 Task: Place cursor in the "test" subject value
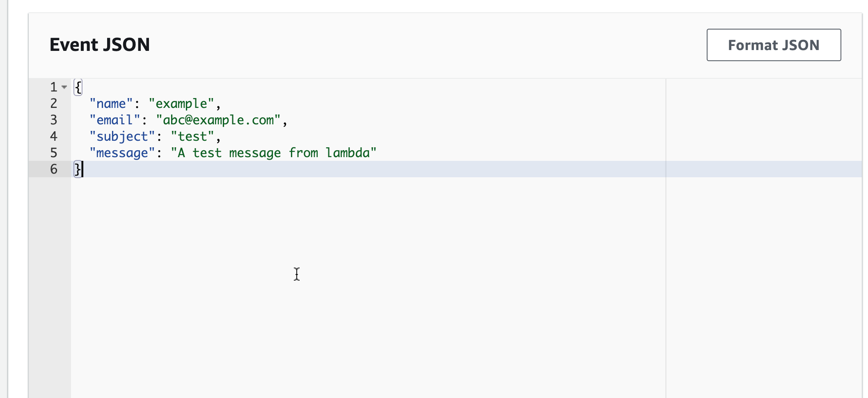192,137
